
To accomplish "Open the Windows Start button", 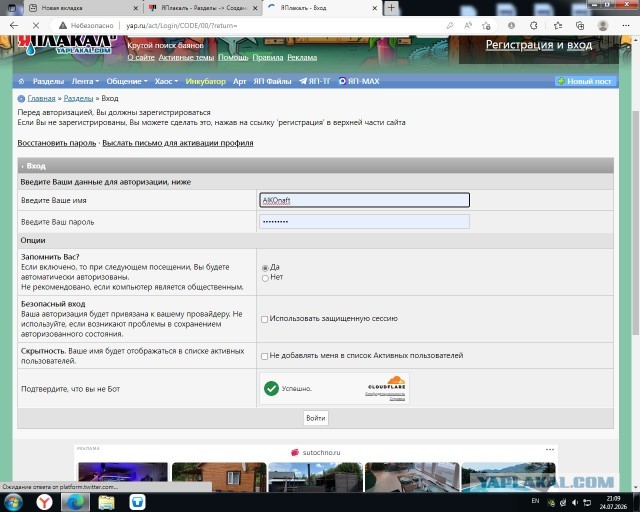I will 13,502.
